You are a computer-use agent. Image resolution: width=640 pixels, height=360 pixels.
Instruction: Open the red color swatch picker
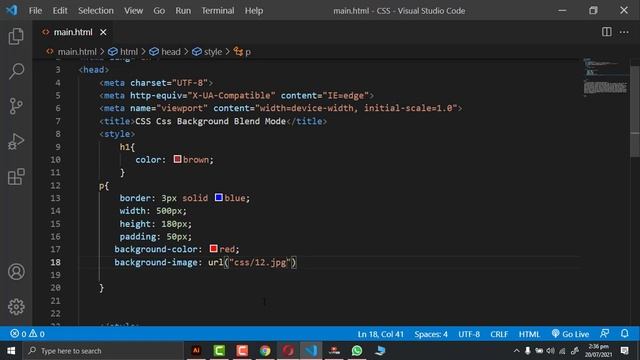[x=213, y=249]
